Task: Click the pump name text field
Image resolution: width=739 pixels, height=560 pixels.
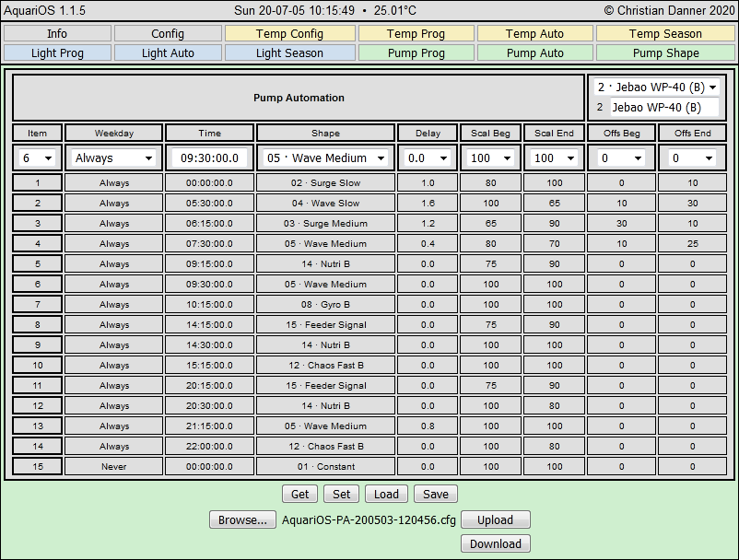Action: click(x=663, y=108)
